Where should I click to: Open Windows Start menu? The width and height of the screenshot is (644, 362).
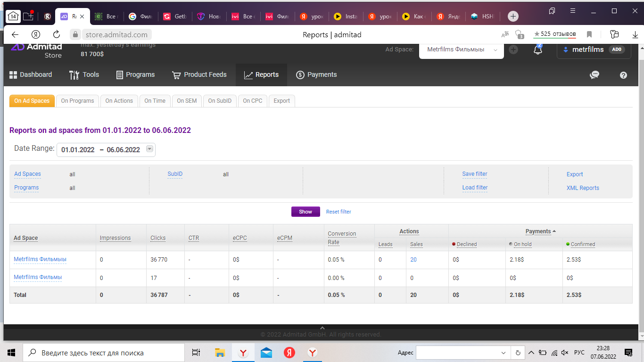[x=11, y=353]
